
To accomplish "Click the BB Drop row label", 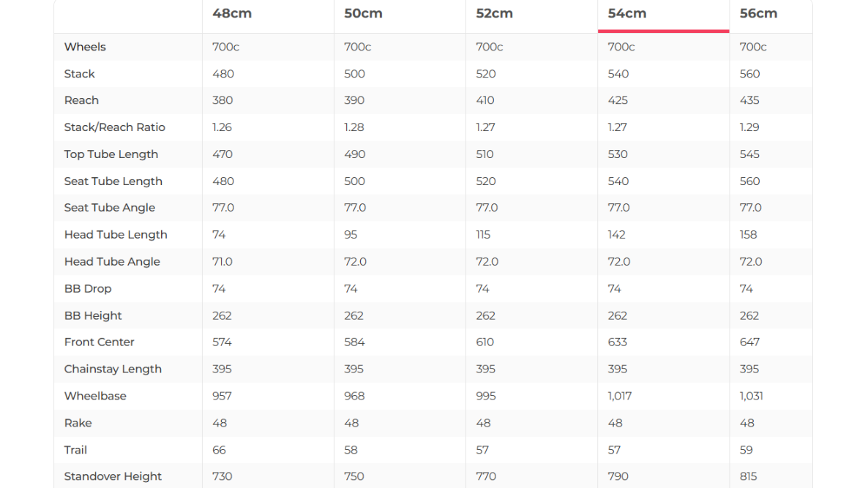I will click(88, 289).
